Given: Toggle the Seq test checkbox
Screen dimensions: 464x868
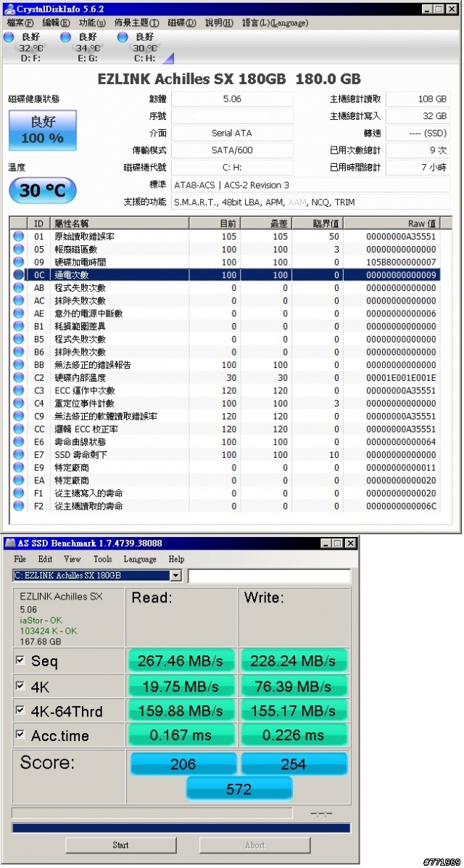Looking at the screenshot, I should click(x=20, y=660).
